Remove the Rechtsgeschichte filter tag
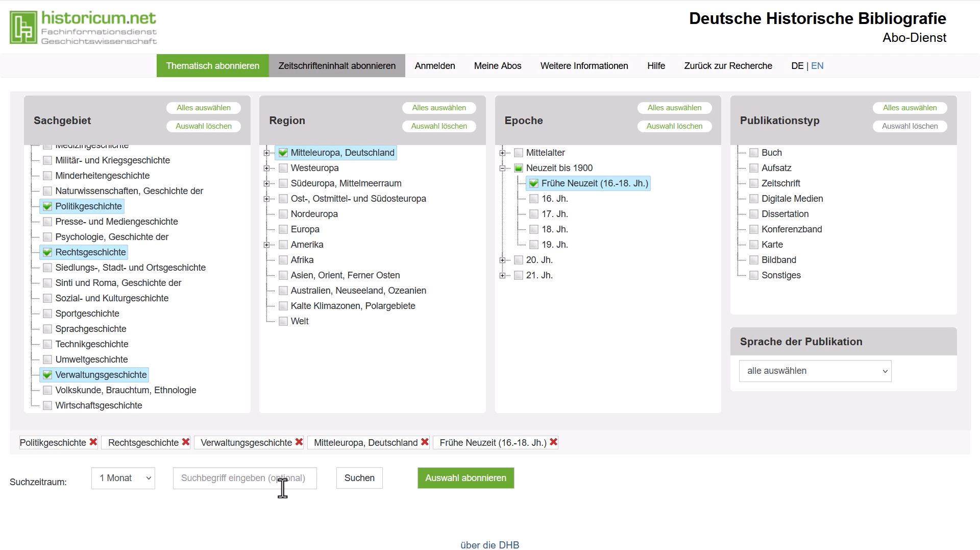The image size is (980, 550). click(186, 442)
